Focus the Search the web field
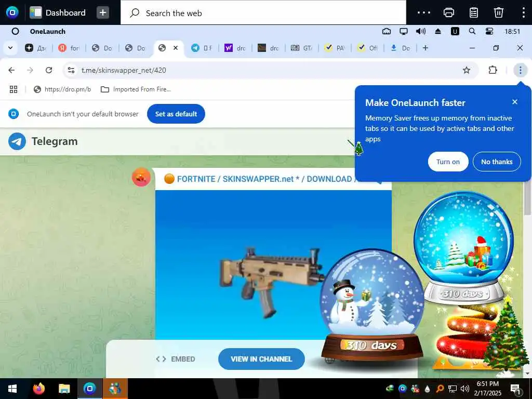This screenshot has width=532, height=399. 263,13
